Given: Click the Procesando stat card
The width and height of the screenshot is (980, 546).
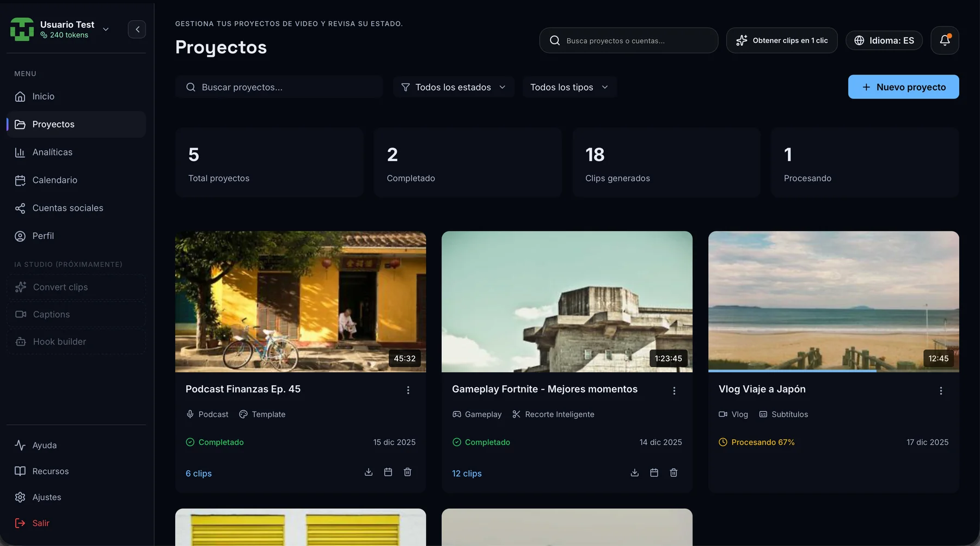Looking at the screenshot, I should (x=865, y=162).
